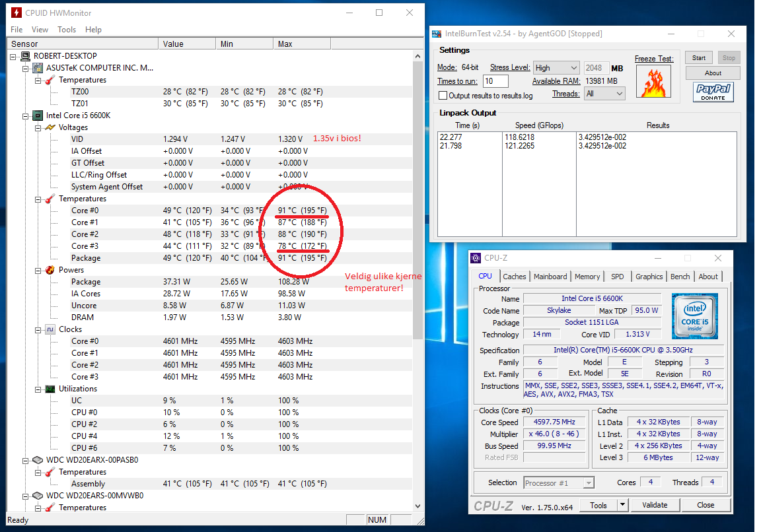
Task: Collapse the Voltages tree node
Action: click(x=38, y=128)
